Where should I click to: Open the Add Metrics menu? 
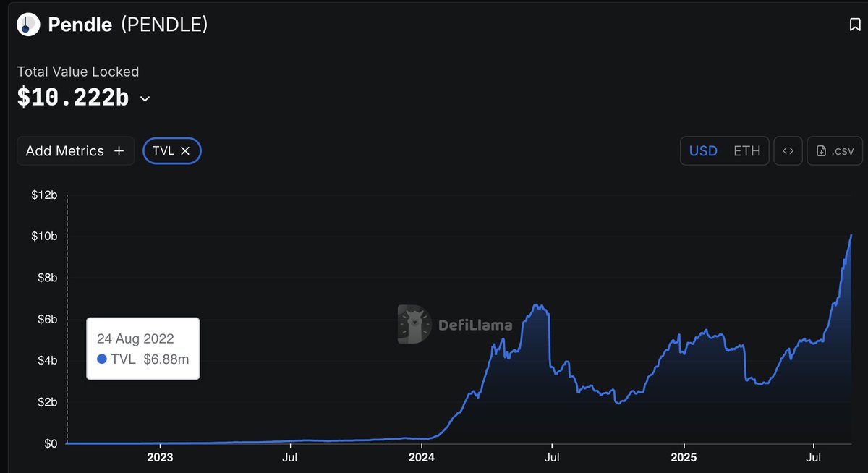(x=75, y=151)
